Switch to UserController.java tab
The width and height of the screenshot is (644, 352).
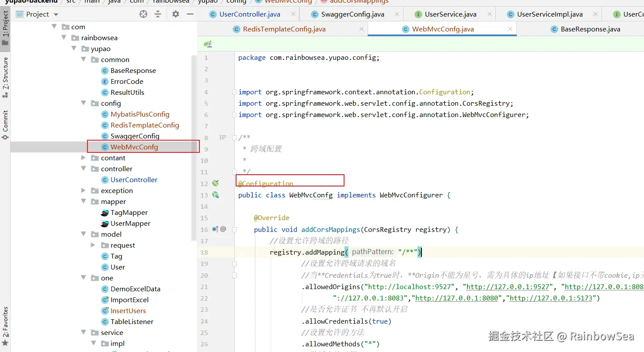point(249,14)
